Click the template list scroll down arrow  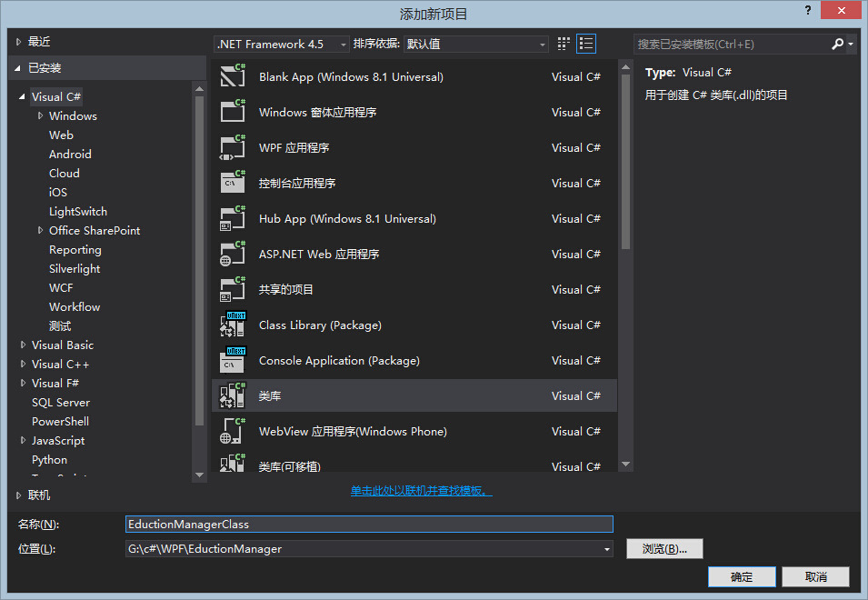coord(626,464)
